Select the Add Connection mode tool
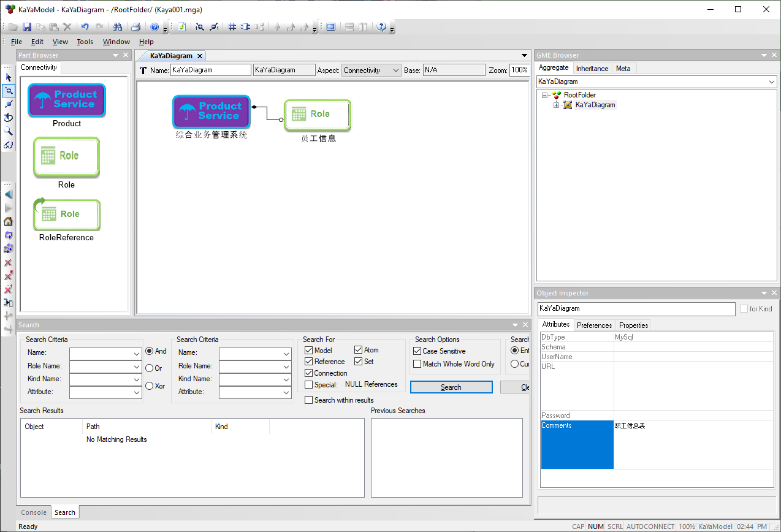The image size is (781, 532). tap(9, 91)
